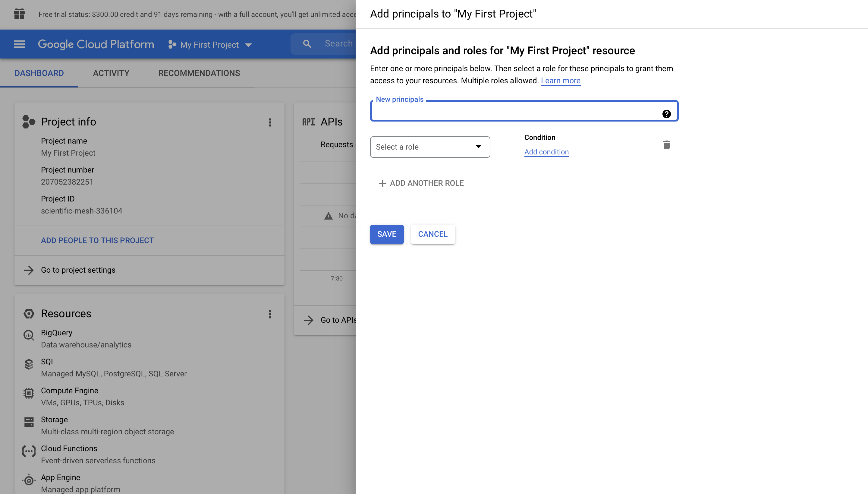Switch to the Activity tab

111,73
